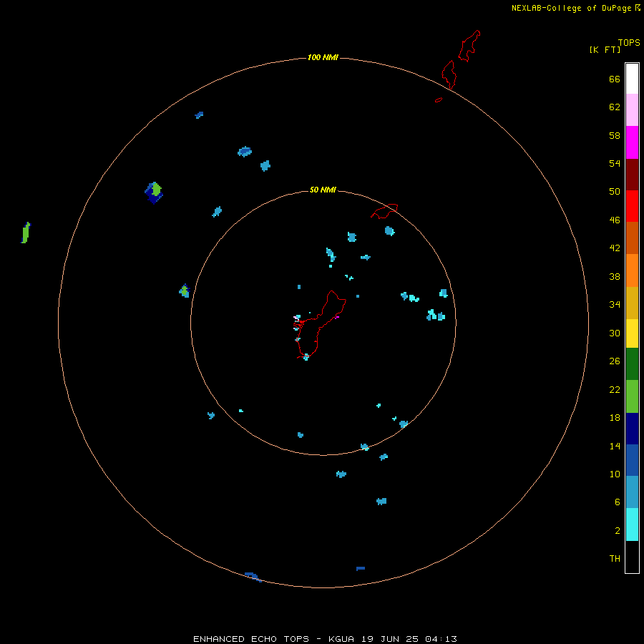Pick the medium blue legend swatch
The image size is (644, 644).
click(x=632, y=460)
